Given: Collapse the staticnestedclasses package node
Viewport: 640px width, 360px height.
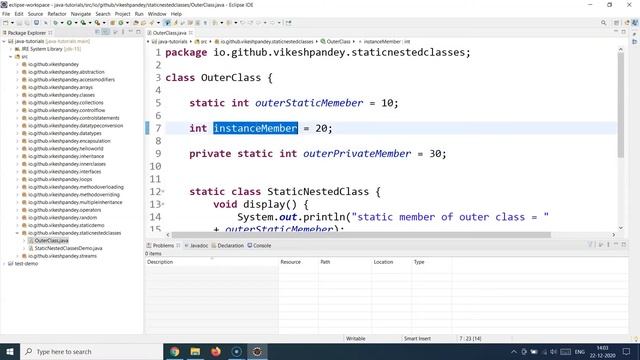Looking at the screenshot, I should pyautogui.click(x=18, y=233).
